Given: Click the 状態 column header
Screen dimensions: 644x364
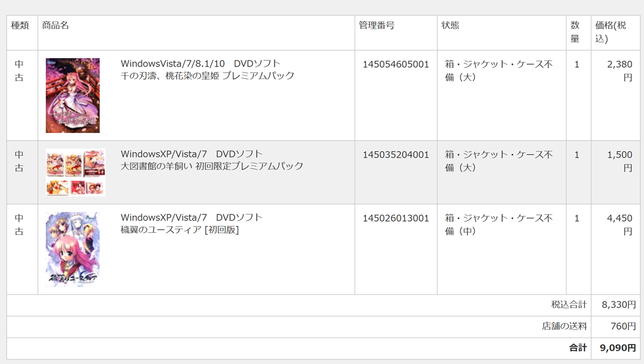Looking at the screenshot, I should 450,25.
